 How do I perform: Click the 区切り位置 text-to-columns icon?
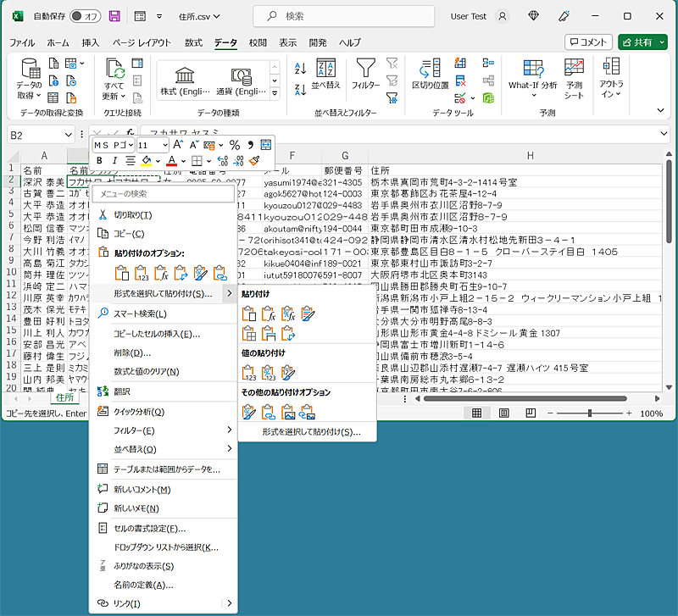tap(431, 74)
